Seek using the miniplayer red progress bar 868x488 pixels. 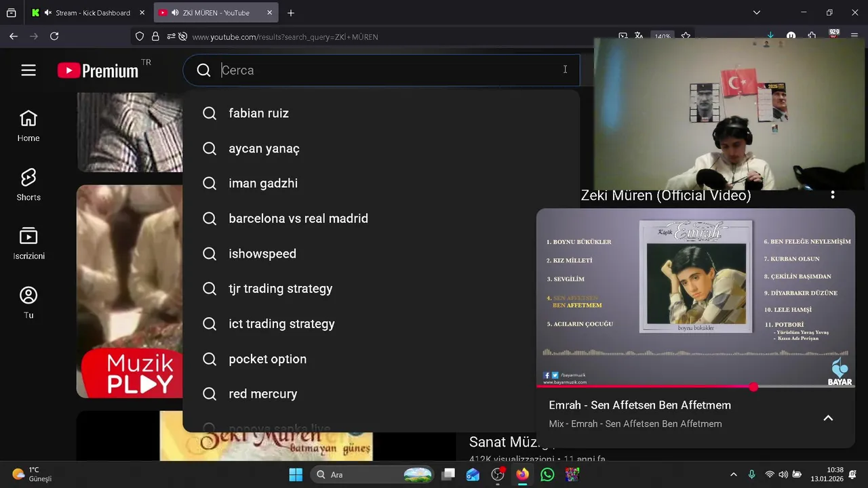coord(696,387)
